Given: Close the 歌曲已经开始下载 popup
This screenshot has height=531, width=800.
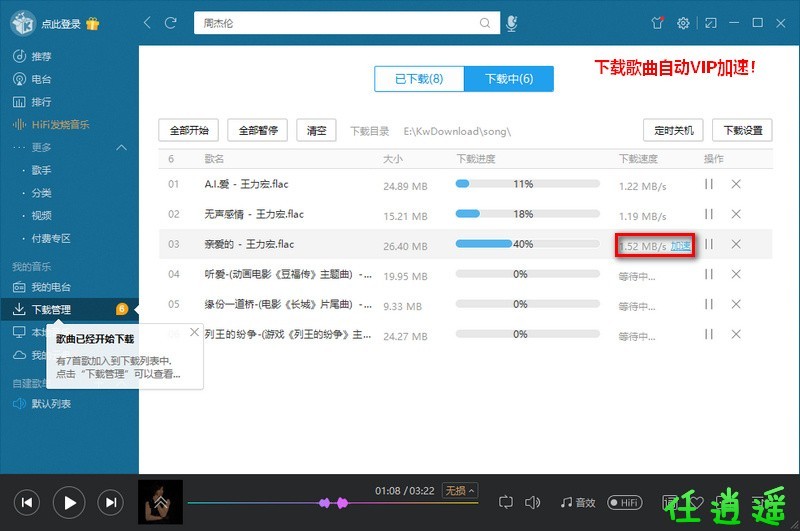Looking at the screenshot, I should pyautogui.click(x=194, y=333).
